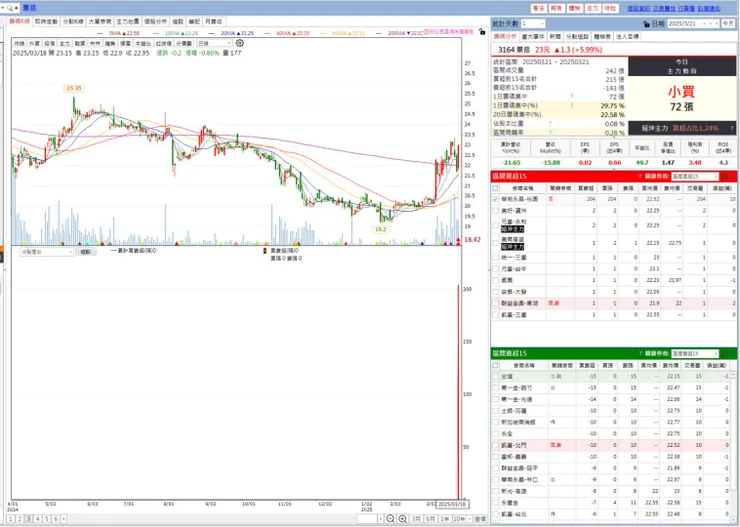740x527 pixels.
Task: Set chart range to 6月
Action: click(x=430, y=519)
